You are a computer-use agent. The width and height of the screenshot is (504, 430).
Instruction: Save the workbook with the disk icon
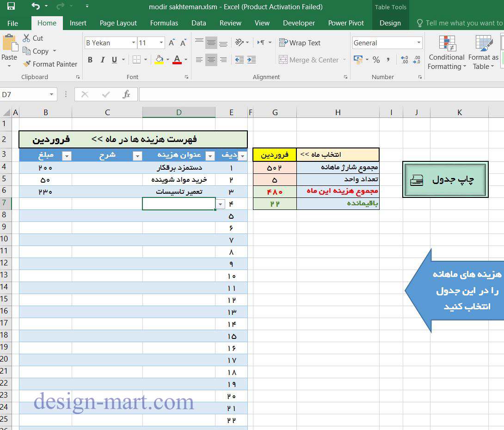11,6
